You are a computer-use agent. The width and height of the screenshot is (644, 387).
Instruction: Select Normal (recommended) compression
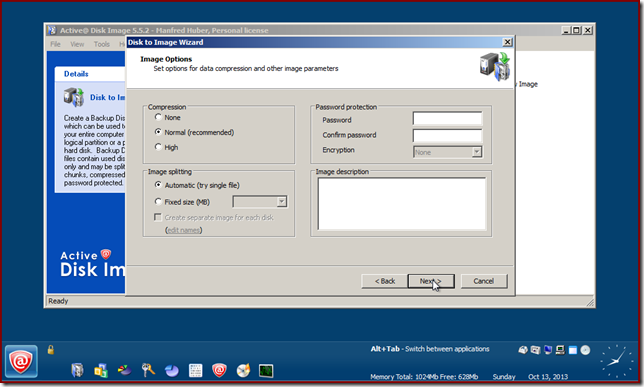point(158,132)
